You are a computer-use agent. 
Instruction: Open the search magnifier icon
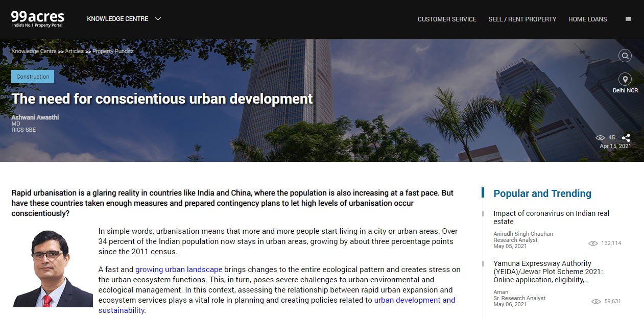pos(625,56)
